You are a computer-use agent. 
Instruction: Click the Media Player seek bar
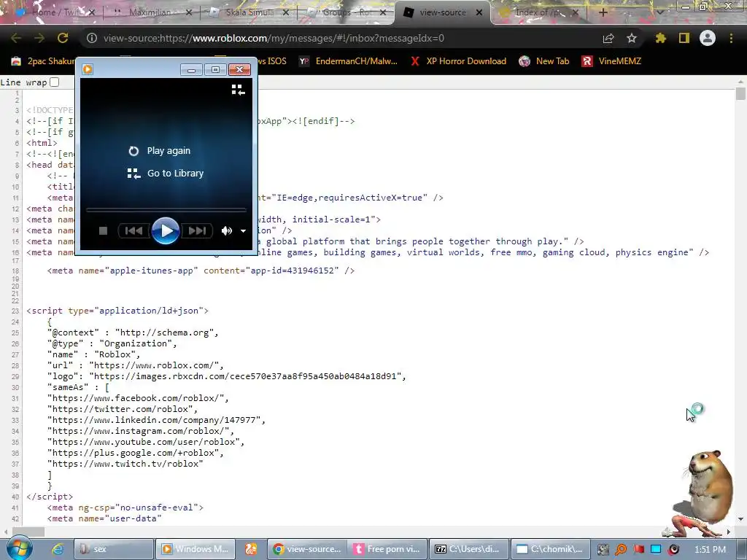(166, 209)
